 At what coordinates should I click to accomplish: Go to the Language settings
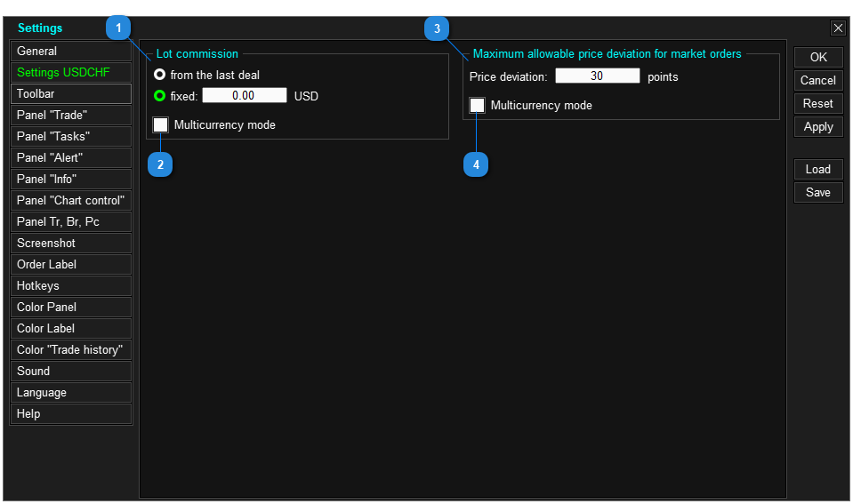point(71,393)
